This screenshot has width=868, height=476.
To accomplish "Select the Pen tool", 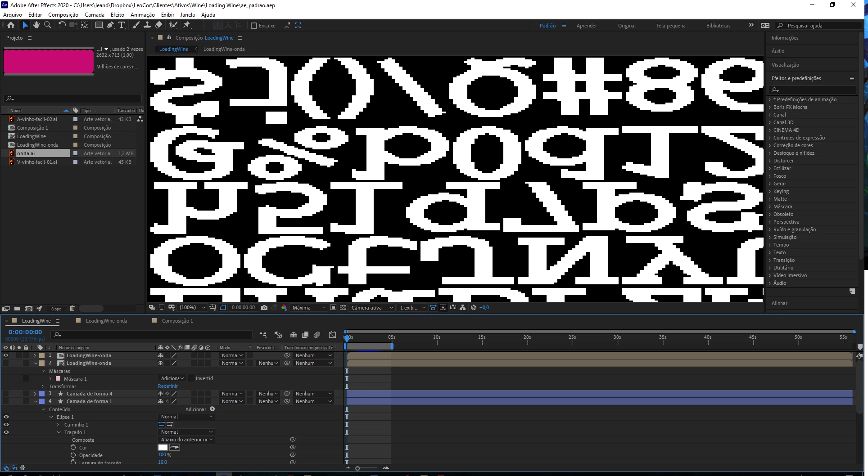I will pyautogui.click(x=110, y=25).
